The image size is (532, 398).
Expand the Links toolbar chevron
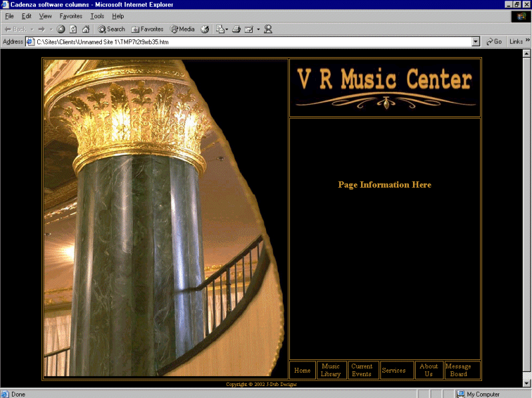pos(527,41)
